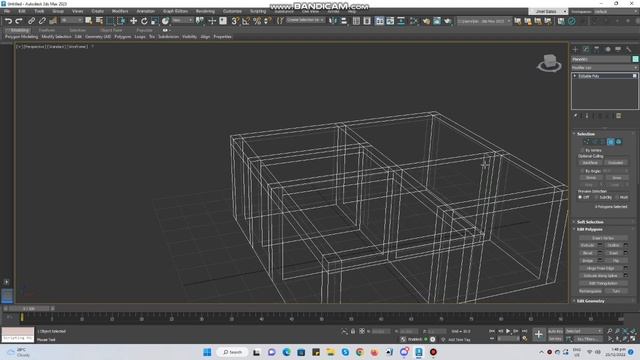The width and height of the screenshot is (640, 360).
Task: Open the Modifier List dropdown
Action: click(x=604, y=67)
